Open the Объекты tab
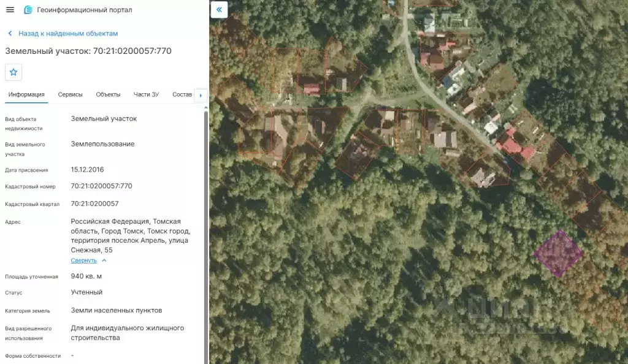 [x=108, y=94]
